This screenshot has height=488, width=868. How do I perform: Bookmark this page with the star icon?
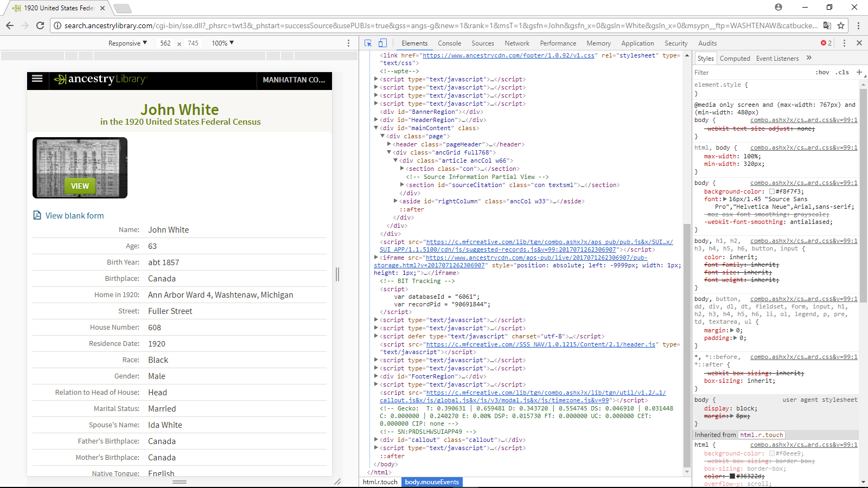(x=841, y=25)
